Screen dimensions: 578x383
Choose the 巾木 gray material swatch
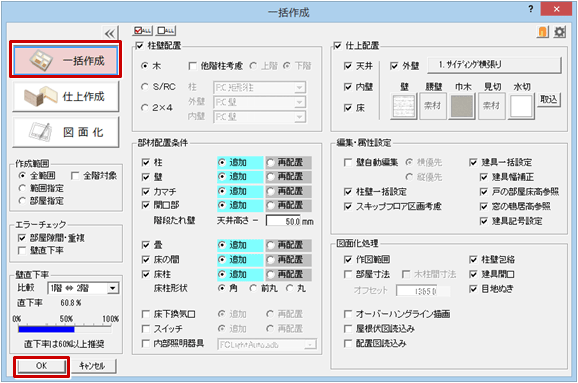coord(462,106)
